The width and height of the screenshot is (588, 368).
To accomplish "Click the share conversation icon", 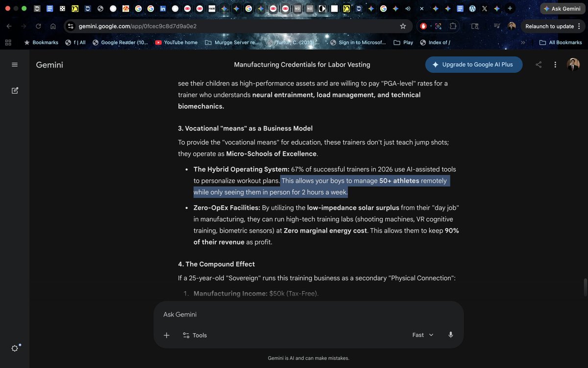I will pyautogui.click(x=539, y=65).
